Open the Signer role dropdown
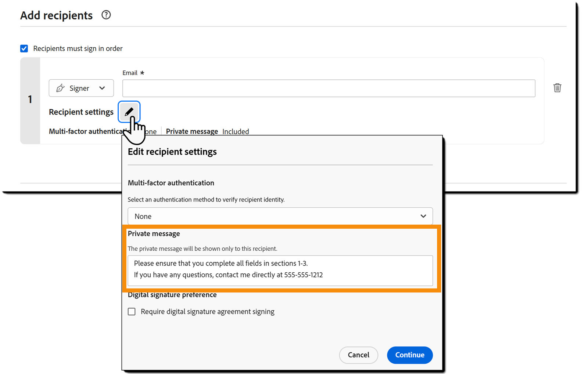Screen dimensions: 588x374 (x=81, y=88)
